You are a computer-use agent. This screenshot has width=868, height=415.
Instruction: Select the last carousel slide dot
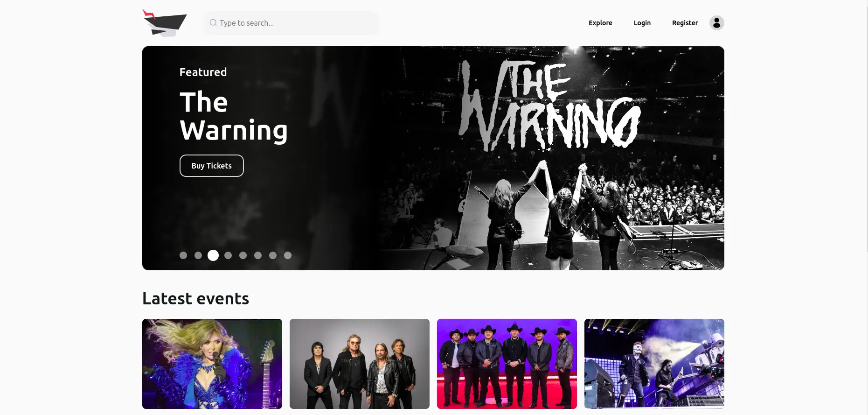click(x=288, y=255)
